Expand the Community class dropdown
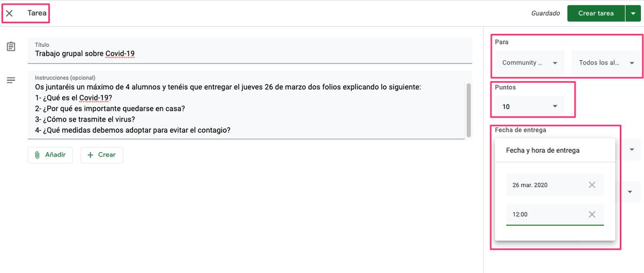Viewport: 644px width, 273px height. (x=555, y=63)
